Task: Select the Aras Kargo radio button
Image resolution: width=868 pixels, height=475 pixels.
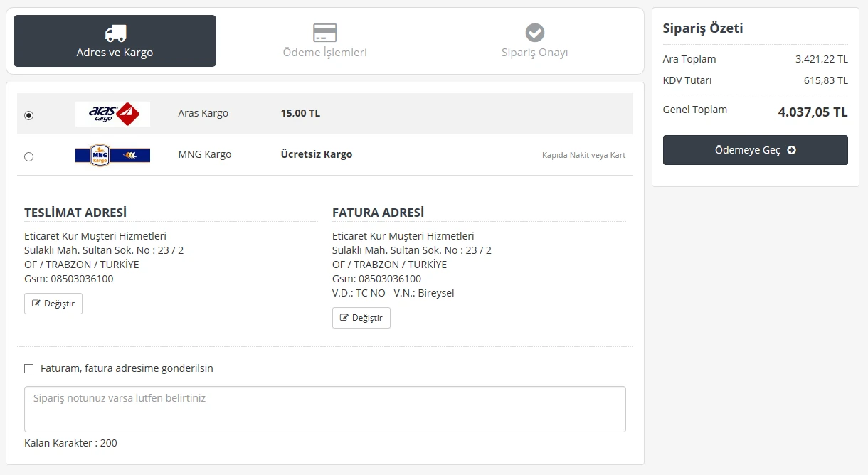Action: [x=28, y=115]
